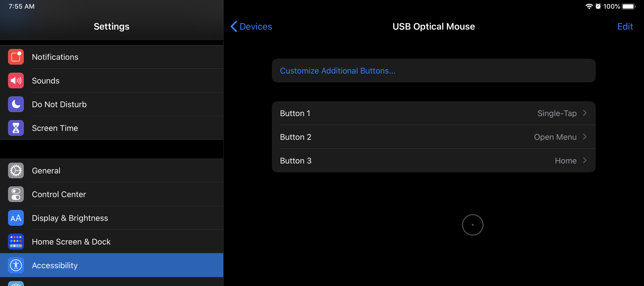Expand Button 1 Single-Tap chevron

tap(585, 113)
